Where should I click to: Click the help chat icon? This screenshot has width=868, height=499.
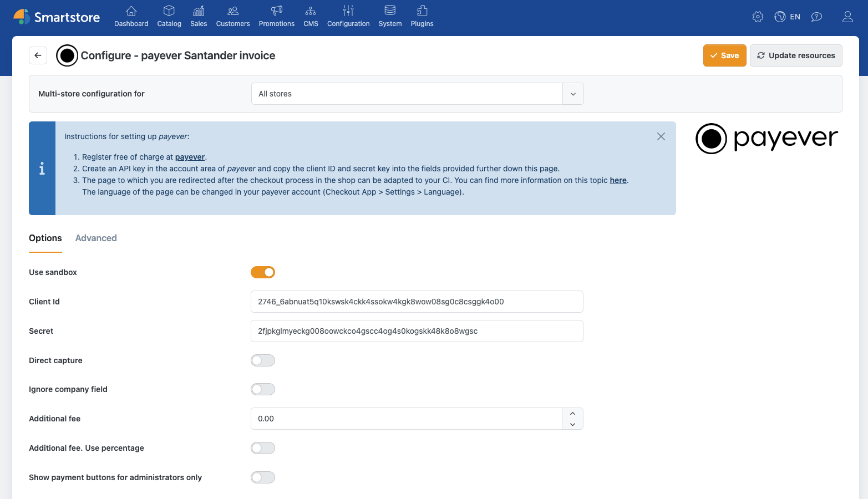click(x=816, y=17)
